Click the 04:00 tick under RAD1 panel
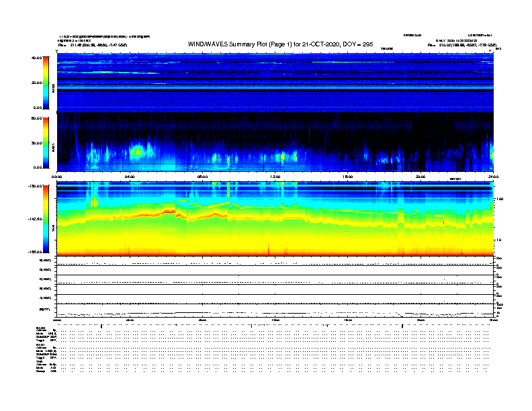532x411 pixels. [x=130, y=177]
